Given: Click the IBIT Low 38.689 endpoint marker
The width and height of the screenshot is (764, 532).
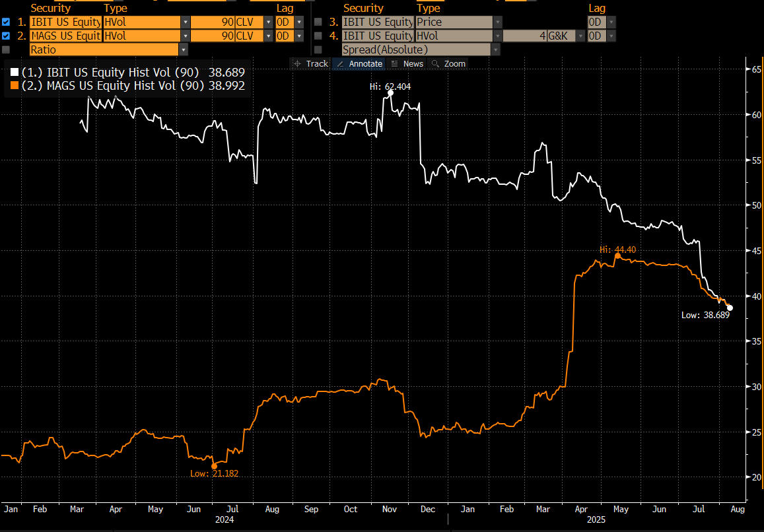Looking at the screenshot, I should (730, 308).
